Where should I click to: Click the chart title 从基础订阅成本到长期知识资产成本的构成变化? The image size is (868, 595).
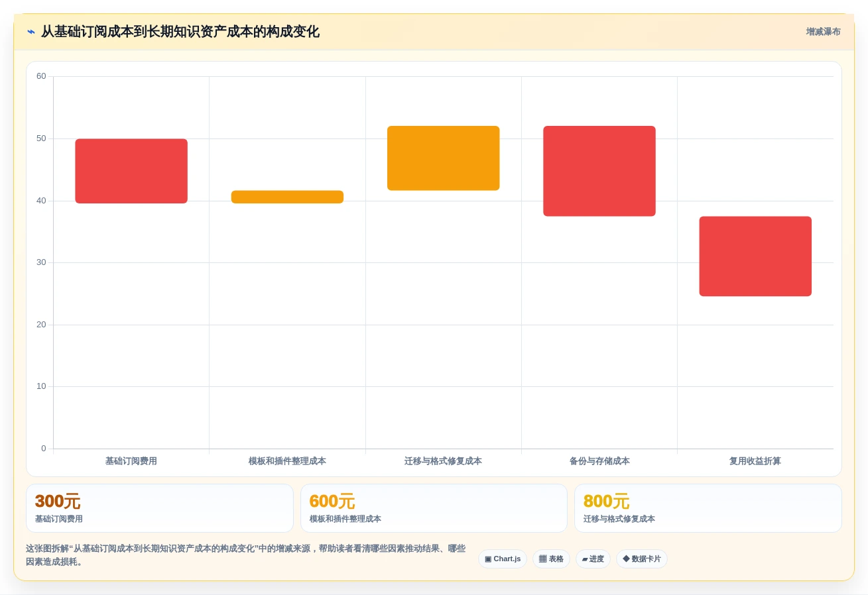point(180,32)
